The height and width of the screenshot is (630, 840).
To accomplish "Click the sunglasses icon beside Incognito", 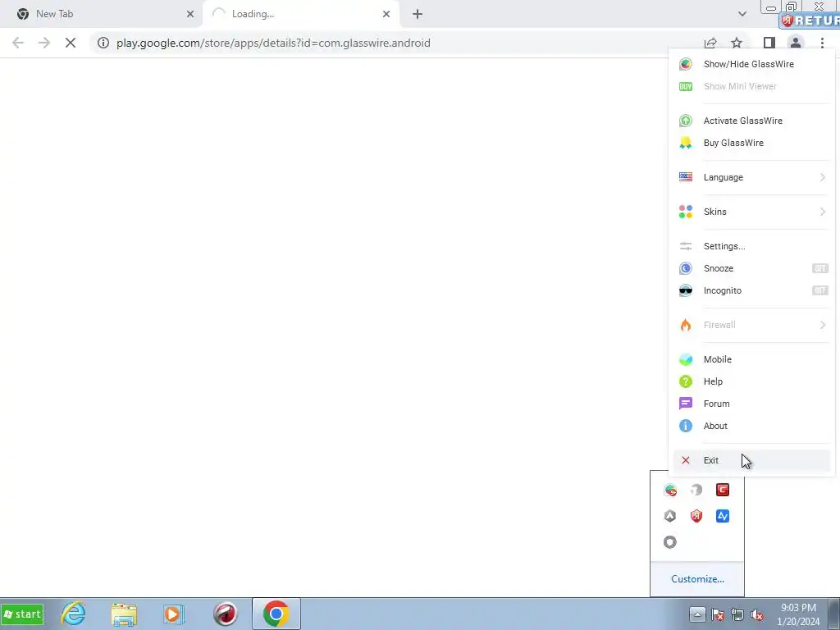I will coord(685,291).
